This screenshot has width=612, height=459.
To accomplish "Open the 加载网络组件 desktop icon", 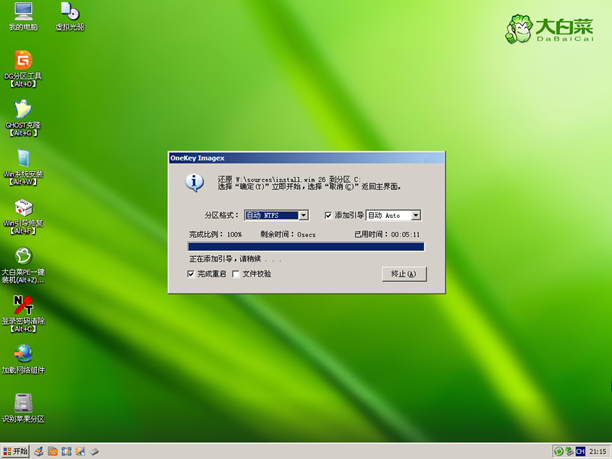I will [22, 354].
